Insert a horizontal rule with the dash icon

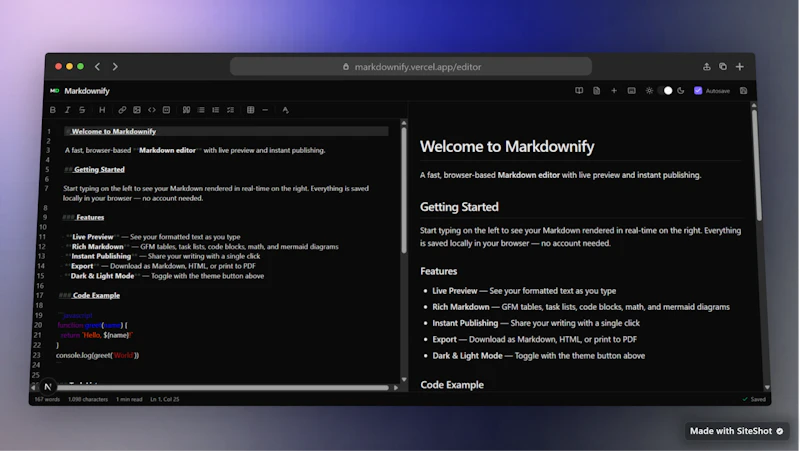265,110
